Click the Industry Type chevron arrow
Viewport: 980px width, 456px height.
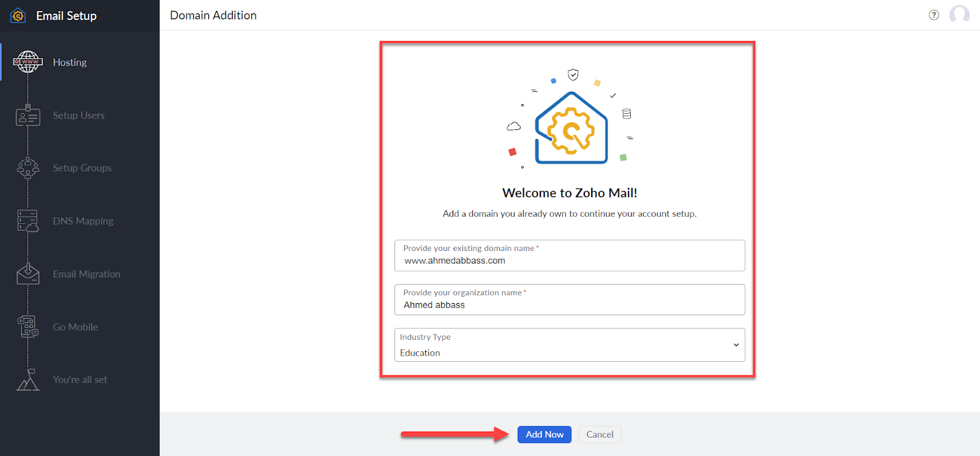(736, 345)
